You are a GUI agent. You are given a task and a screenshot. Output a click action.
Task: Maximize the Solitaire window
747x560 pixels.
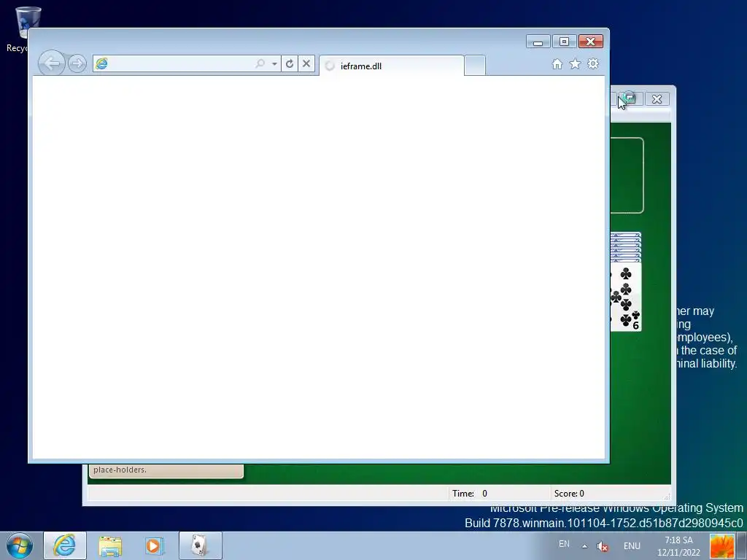[631, 99]
